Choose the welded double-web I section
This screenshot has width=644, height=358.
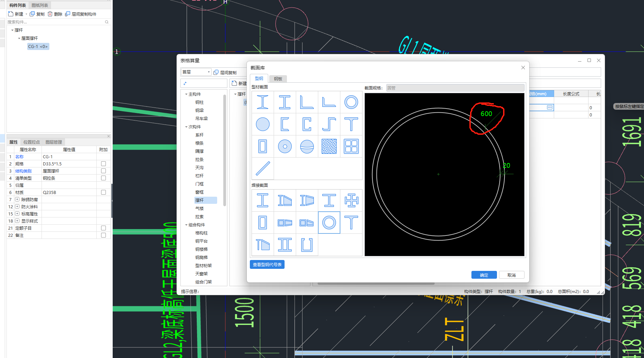click(285, 245)
